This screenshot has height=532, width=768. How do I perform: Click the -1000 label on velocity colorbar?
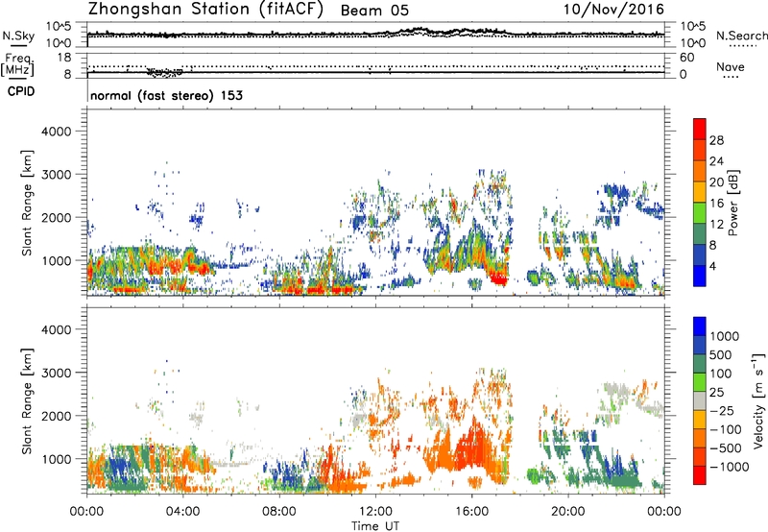(729, 467)
